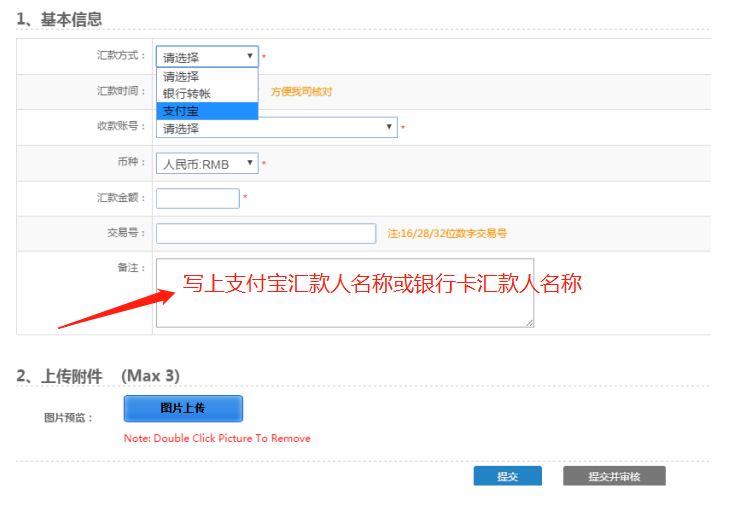This screenshot has width=755, height=527.
Task: Click the gray 提交并审核 button
Action: [x=614, y=477]
